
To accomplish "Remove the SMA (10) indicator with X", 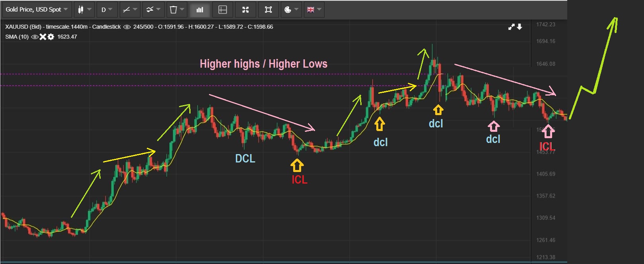I will [x=43, y=37].
